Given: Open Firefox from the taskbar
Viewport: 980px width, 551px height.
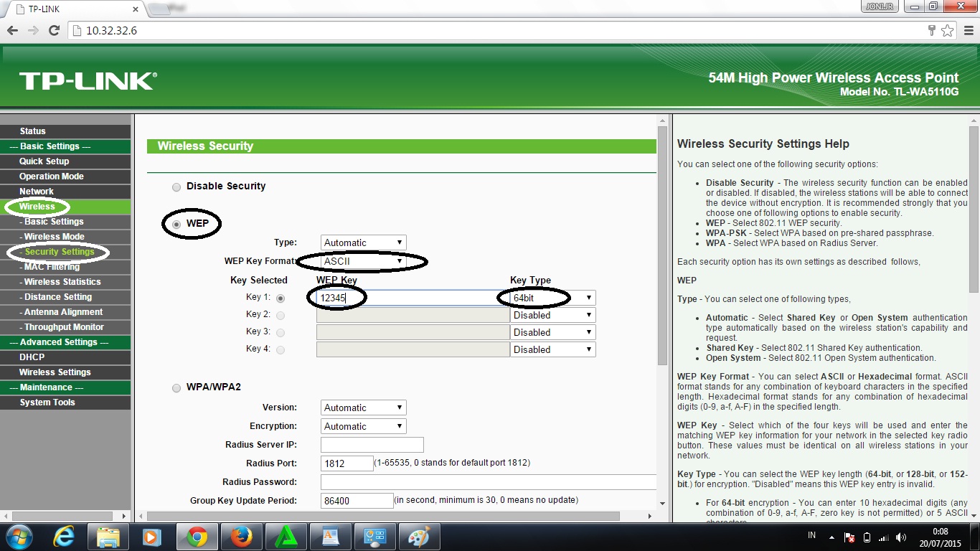Looking at the screenshot, I should point(241,537).
